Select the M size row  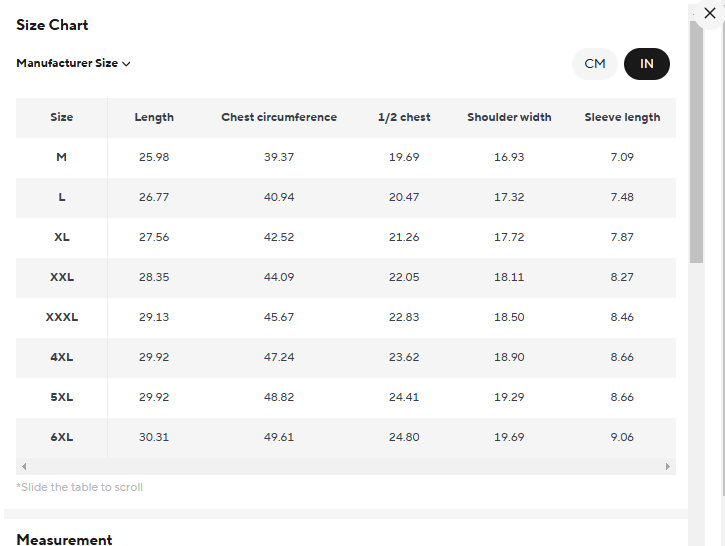pyautogui.click(x=62, y=158)
